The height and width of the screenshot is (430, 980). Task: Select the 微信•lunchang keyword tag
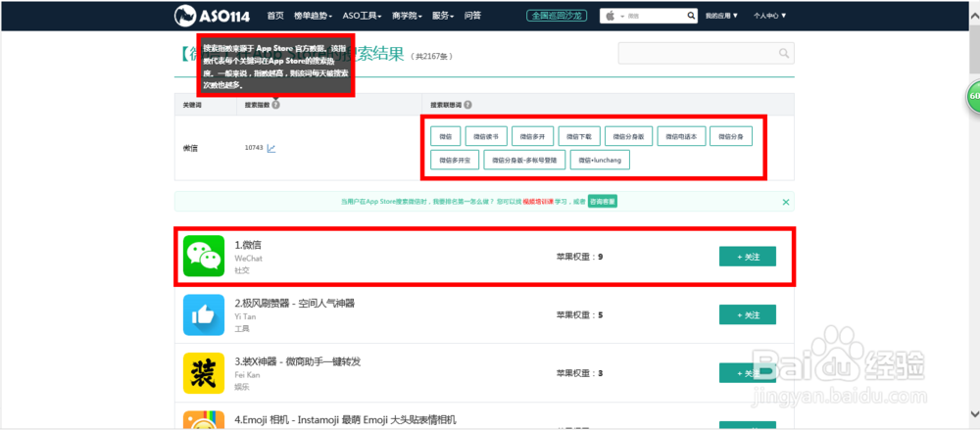600,160
